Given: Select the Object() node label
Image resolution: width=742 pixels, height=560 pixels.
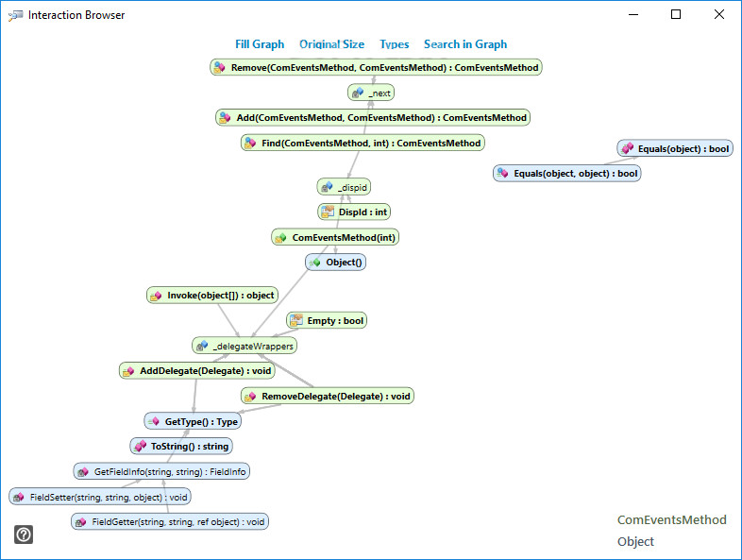Looking at the screenshot, I should (x=344, y=263).
